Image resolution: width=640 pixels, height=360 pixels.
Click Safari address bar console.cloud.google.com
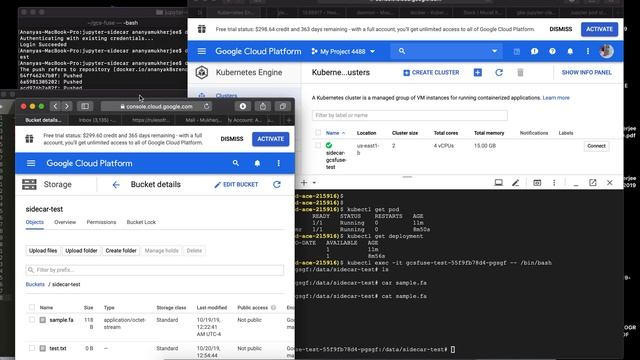pos(156,106)
